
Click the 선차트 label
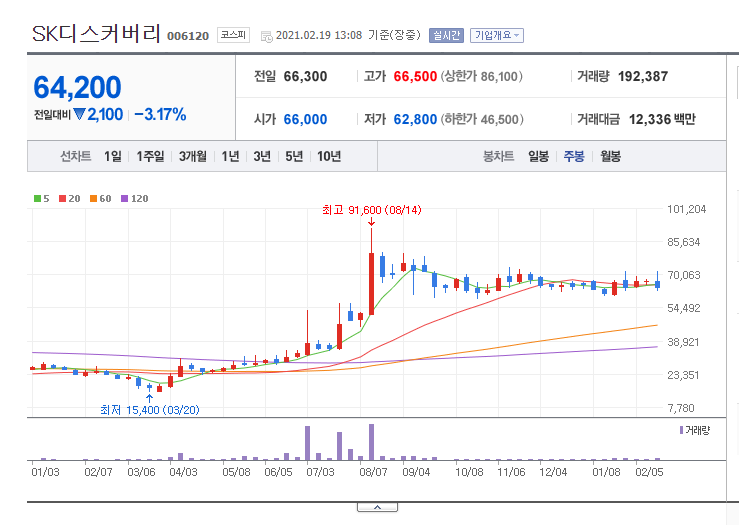click(x=75, y=156)
